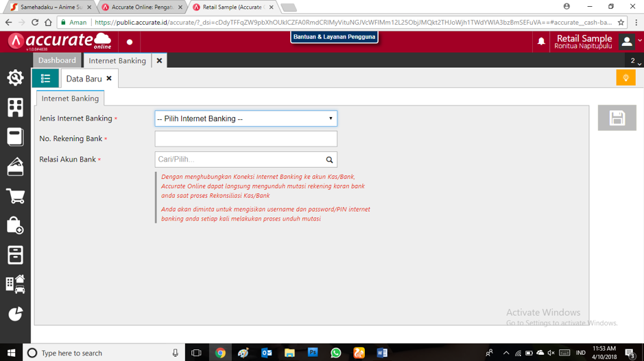Open Jenis Internet Banking dropdown
This screenshot has width=644, height=361.
[x=246, y=119]
